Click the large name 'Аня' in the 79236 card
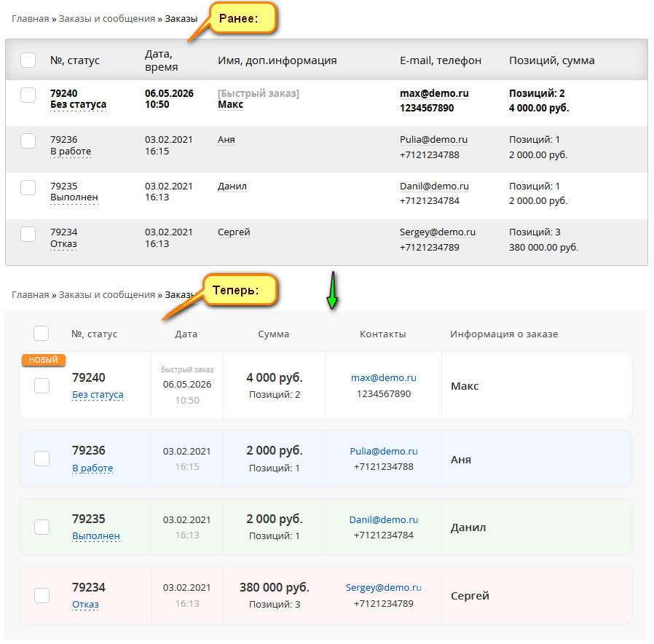 pos(461,460)
